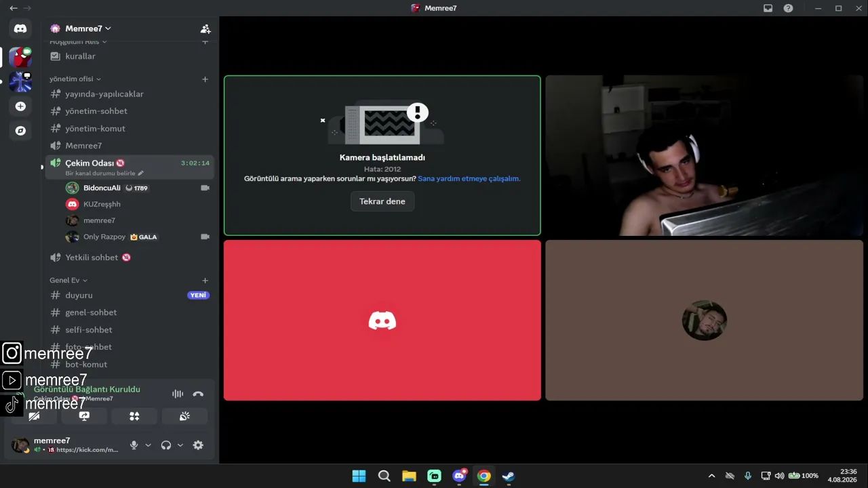Create channel in yönetim ofisi category
The height and width of the screenshot is (488, 868).
(x=205, y=79)
